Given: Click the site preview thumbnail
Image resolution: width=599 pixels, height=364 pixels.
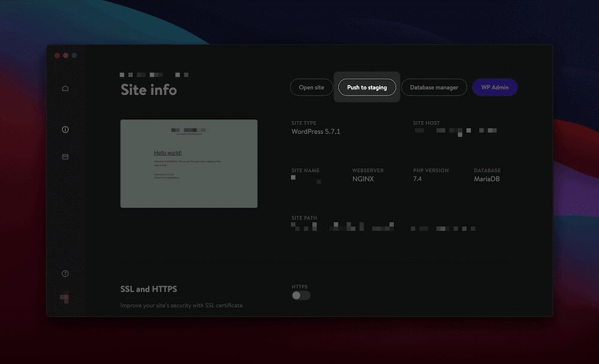Looking at the screenshot, I should (189, 163).
